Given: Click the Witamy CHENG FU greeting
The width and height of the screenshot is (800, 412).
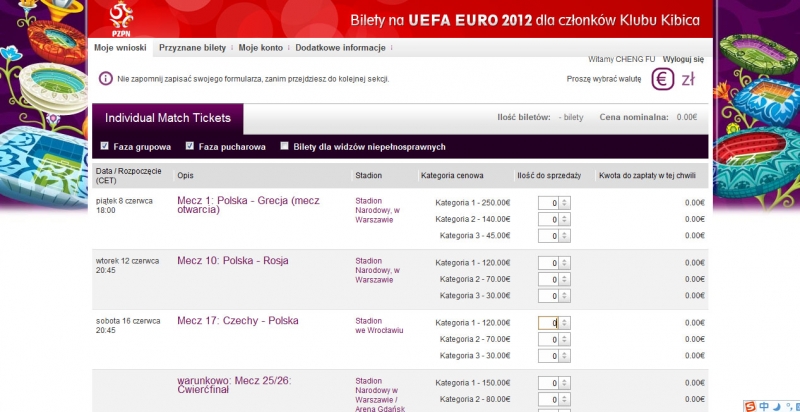Looking at the screenshot, I should [x=621, y=60].
